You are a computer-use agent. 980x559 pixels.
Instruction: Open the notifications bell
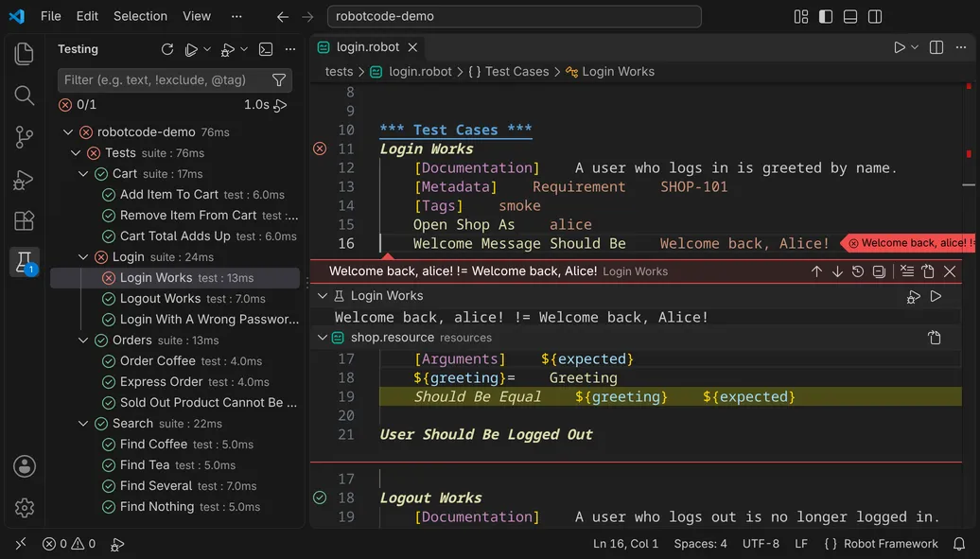(959, 544)
